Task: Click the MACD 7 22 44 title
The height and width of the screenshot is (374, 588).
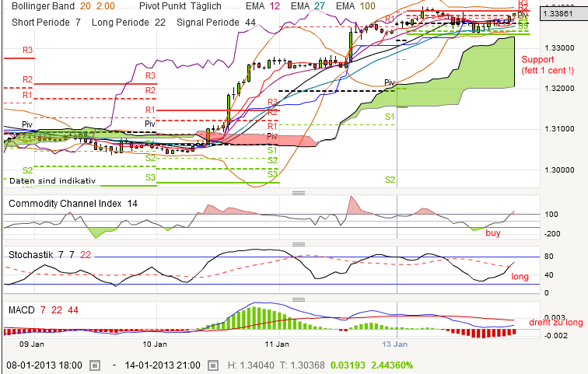Action: (44, 310)
